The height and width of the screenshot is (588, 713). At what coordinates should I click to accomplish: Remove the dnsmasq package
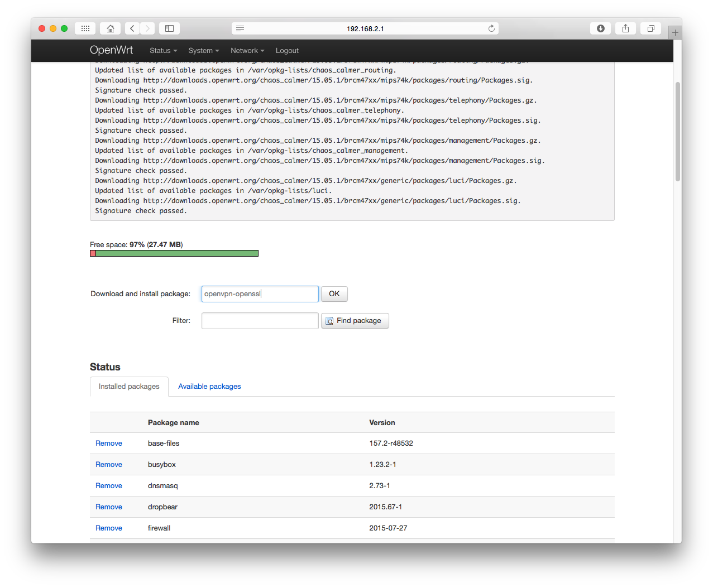[x=109, y=486]
